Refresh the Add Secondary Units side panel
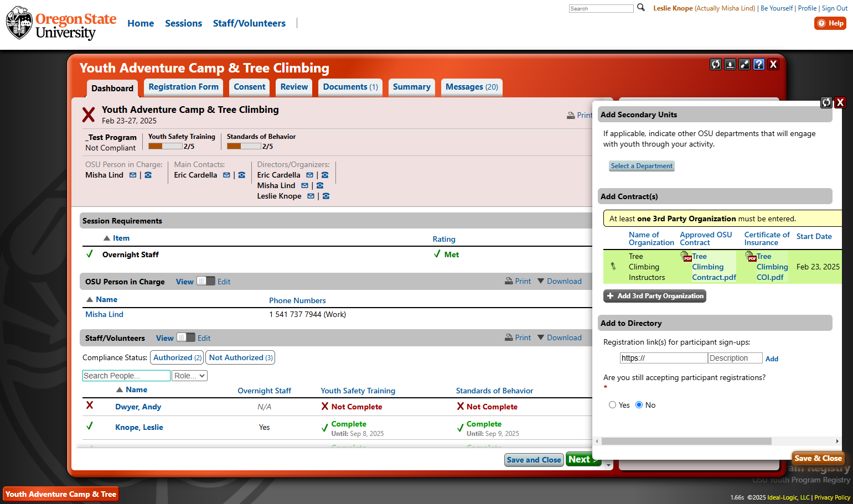 (x=826, y=102)
